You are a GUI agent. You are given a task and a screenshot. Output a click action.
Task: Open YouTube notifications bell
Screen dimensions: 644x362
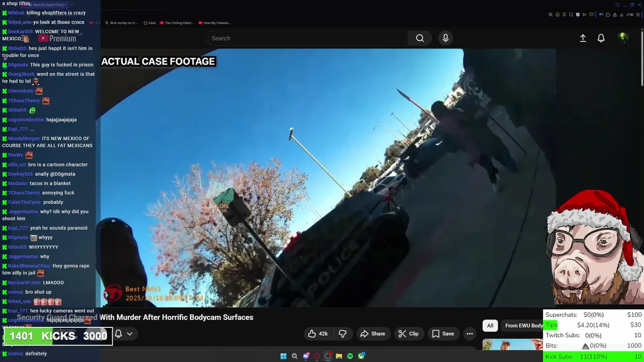point(601,38)
